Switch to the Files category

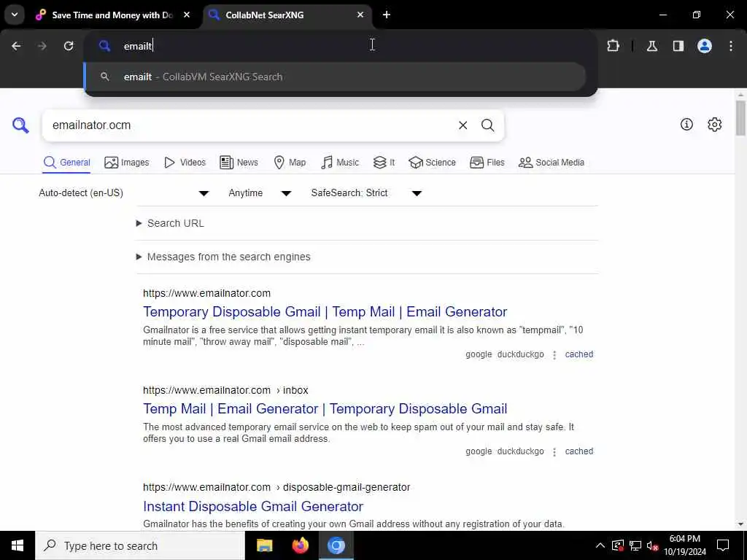pyautogui.click(x=487, y=163)
